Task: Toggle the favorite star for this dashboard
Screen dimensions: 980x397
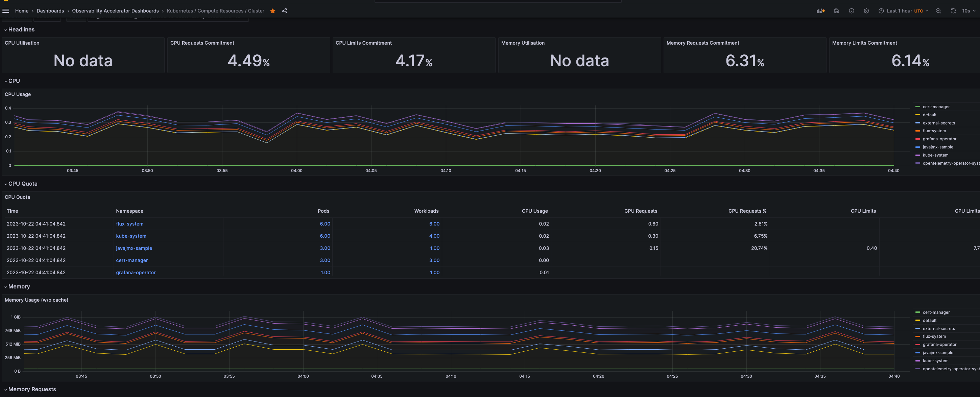Action: pos(273,11)
